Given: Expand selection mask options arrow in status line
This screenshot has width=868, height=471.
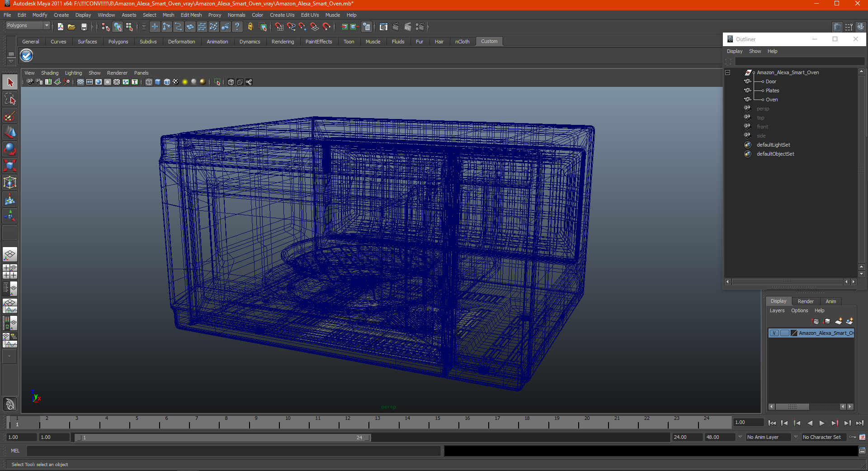Looking at the screenshot, I should click(144, 27).
